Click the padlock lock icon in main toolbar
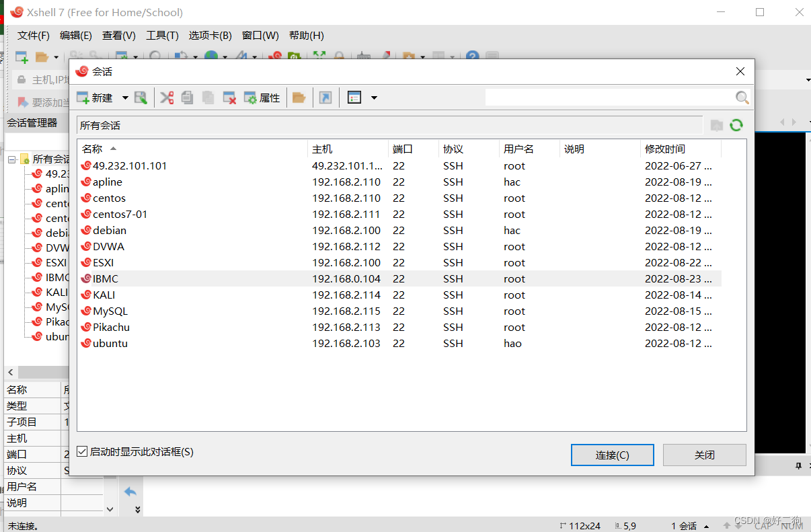The image size is (811, 532). pos(340,57)
